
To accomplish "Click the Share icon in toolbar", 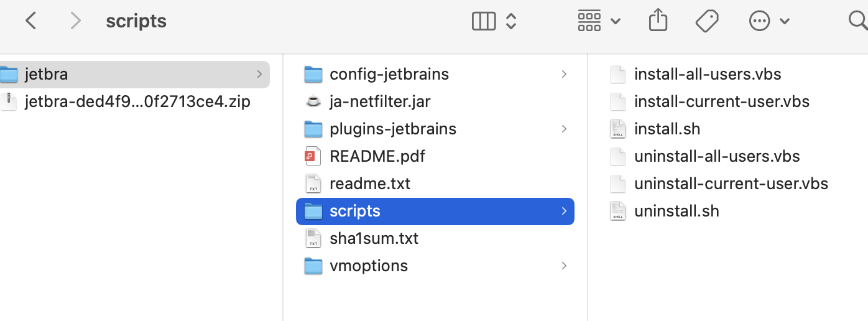I will click(658, 21).
